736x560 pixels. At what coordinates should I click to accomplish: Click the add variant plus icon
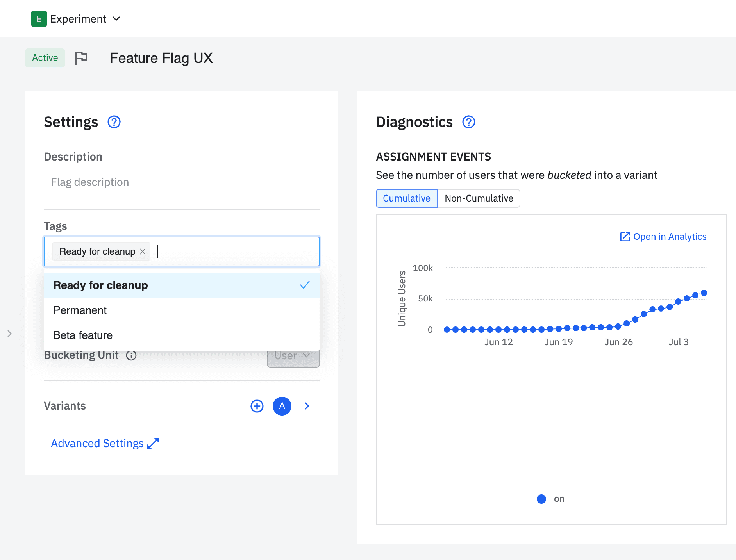[x=257, y=406]
